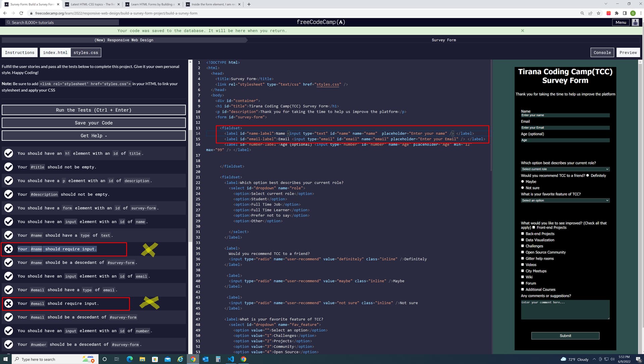Select the Maybe radio button
Screen dimensions: 644x364
[x=522, y=181]
